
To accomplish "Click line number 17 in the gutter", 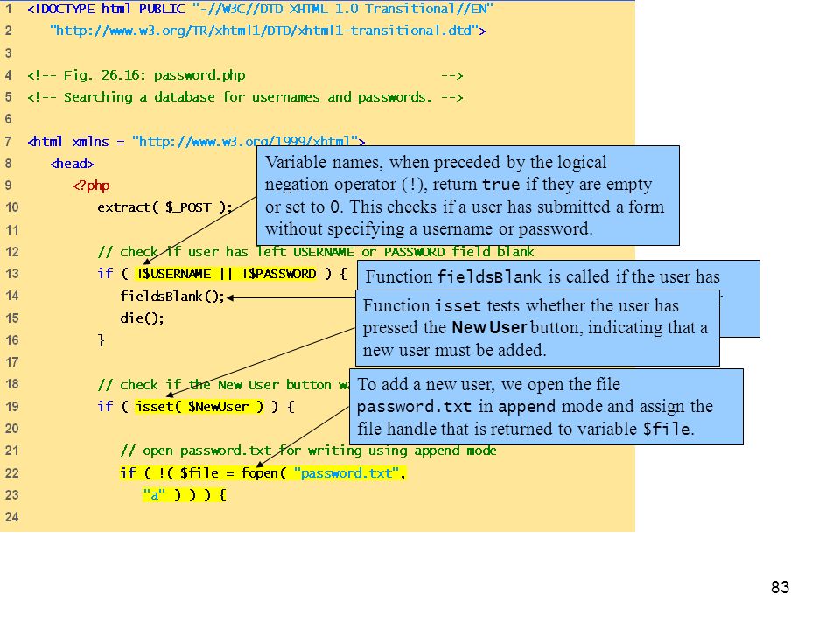I will (11, 362).
